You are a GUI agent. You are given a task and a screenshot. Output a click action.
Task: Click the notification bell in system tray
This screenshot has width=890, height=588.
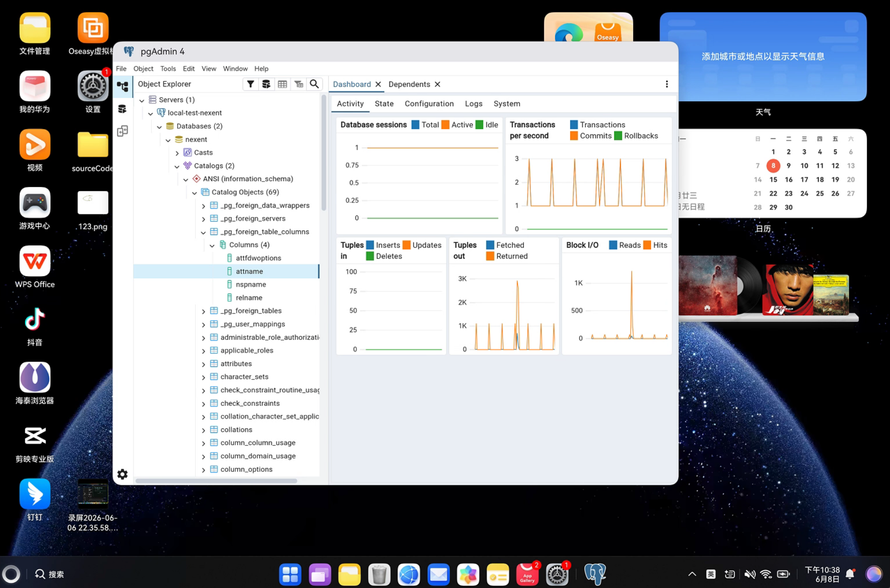tap(850, 574)
